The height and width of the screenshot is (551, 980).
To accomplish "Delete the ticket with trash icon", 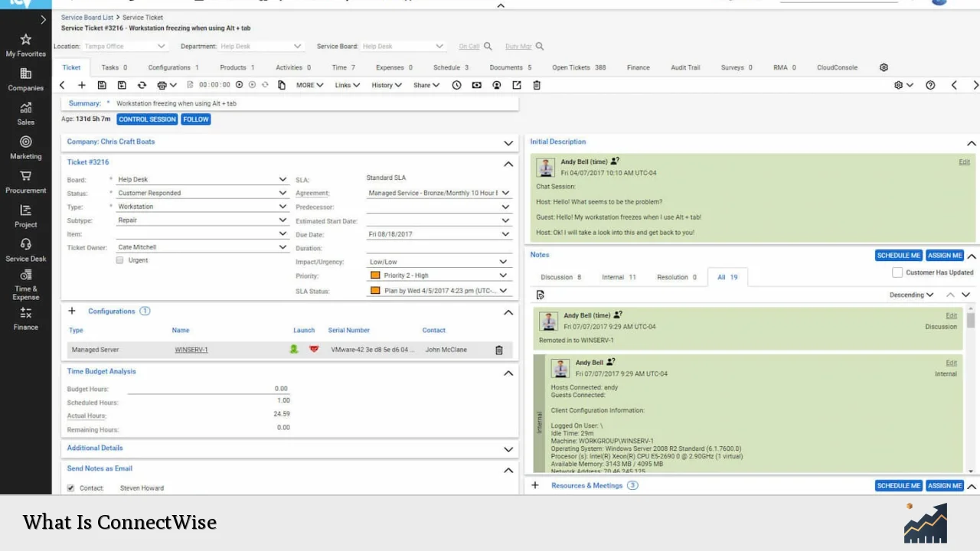I will coord(537,85).
